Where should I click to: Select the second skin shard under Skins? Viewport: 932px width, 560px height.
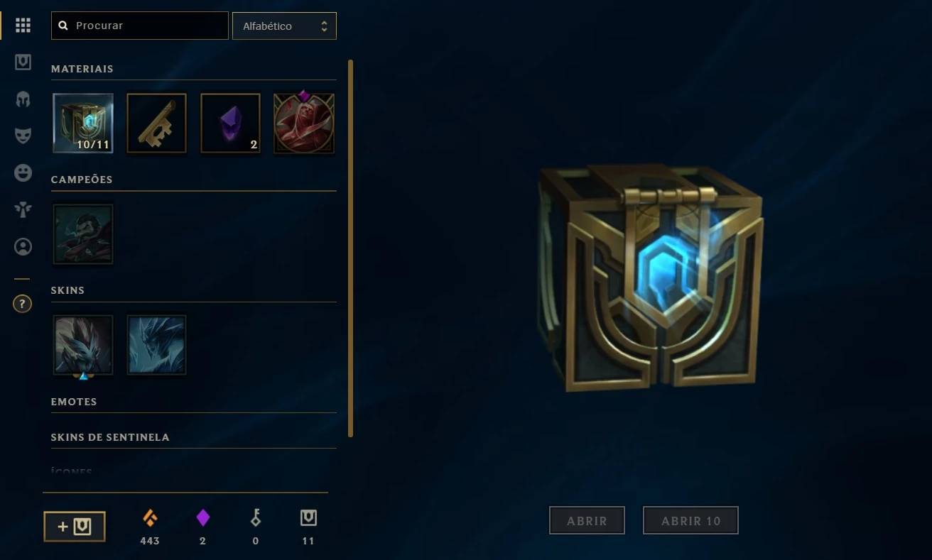(x=157, y=345)
